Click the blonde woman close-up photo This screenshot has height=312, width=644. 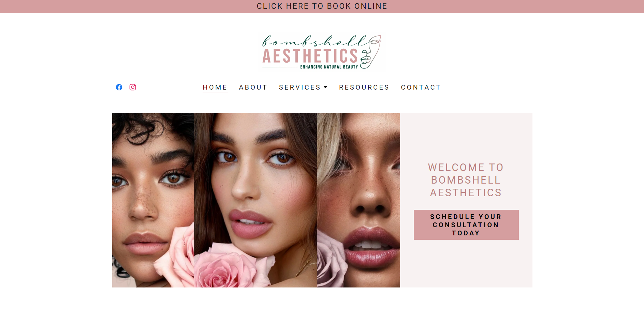pos(358,200)
